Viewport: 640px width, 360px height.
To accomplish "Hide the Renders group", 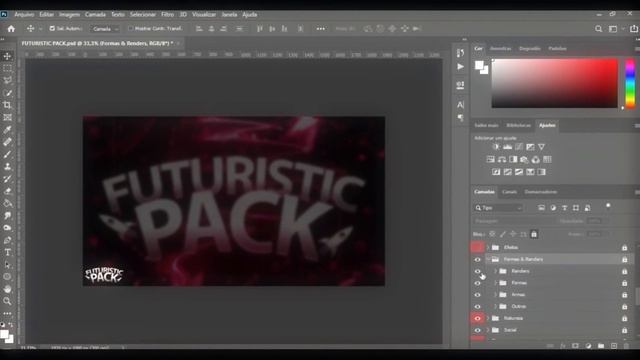I will (x=477, y=271).
